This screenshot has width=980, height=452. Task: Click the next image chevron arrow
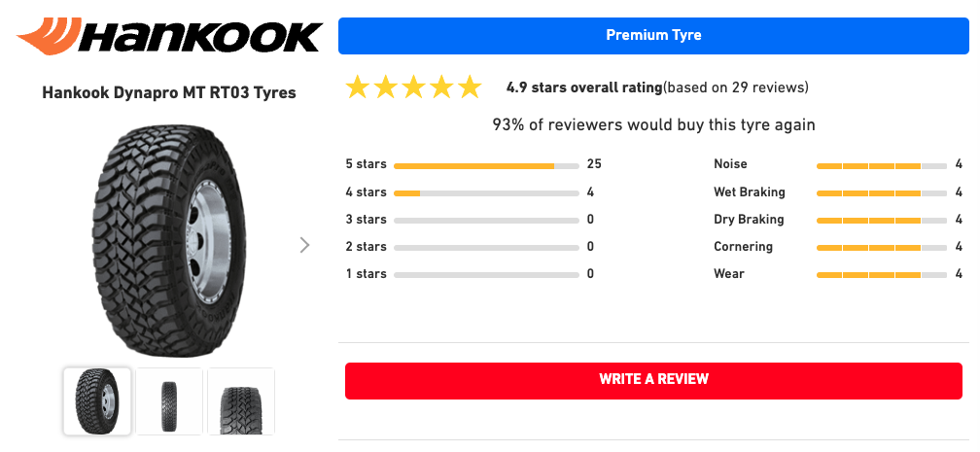tap(304, 245)
